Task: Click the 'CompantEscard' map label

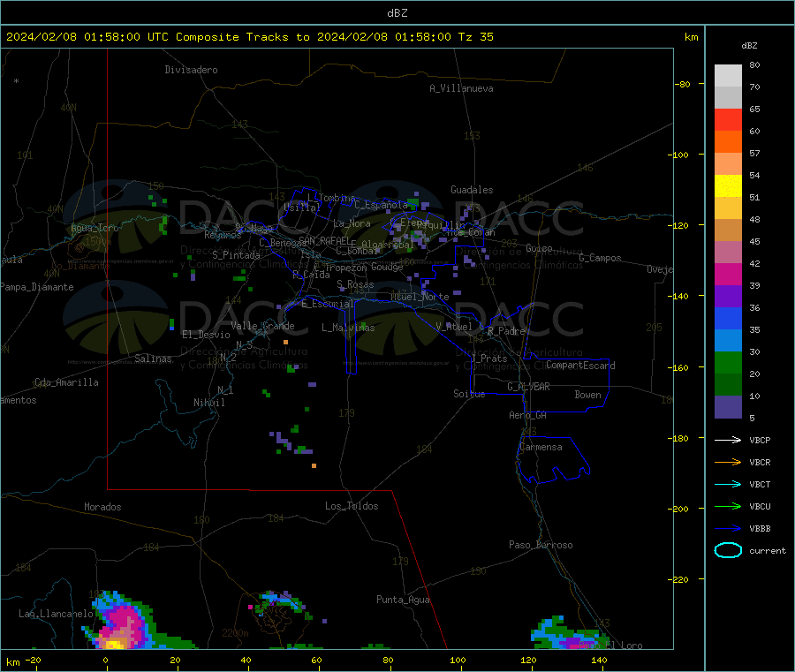Action: point(580,366)
